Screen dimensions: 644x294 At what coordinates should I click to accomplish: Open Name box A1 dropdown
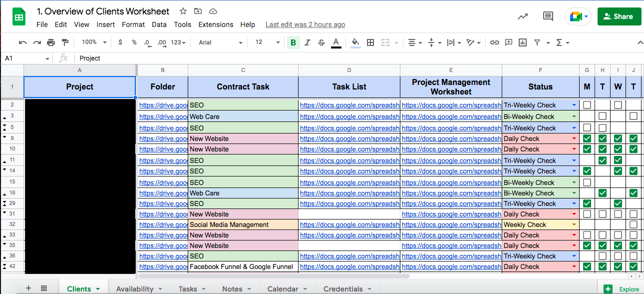47,58
